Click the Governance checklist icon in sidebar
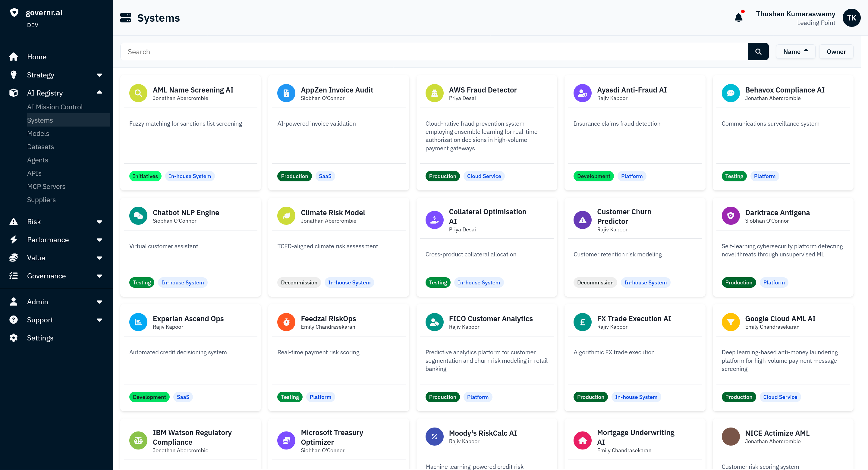Viewport: 868px width, 470px height. 14,276
